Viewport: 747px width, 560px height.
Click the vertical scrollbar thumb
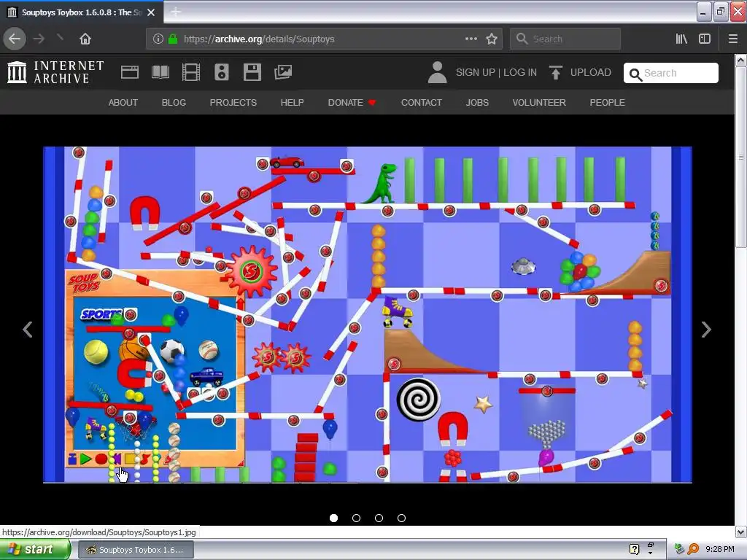point(740,156)
